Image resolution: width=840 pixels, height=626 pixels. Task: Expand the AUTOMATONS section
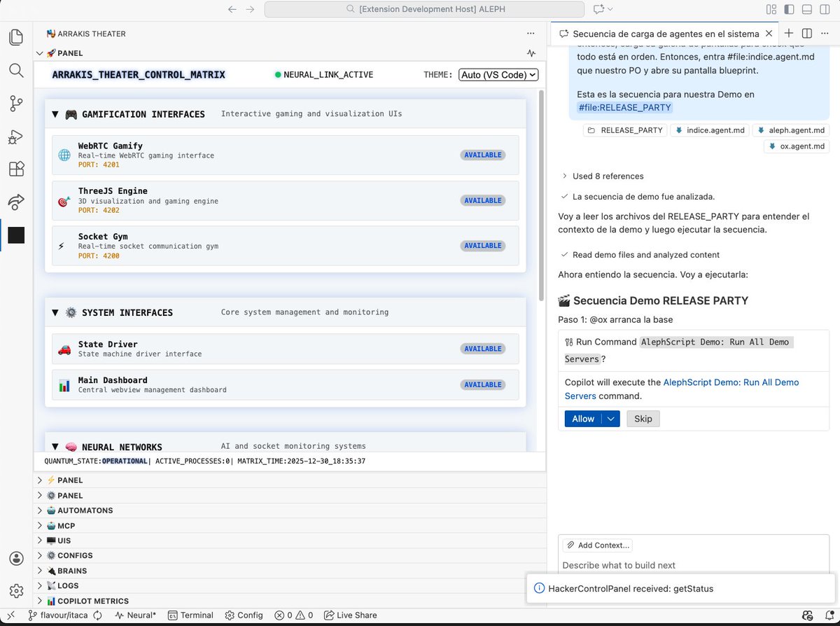[290, 510]
